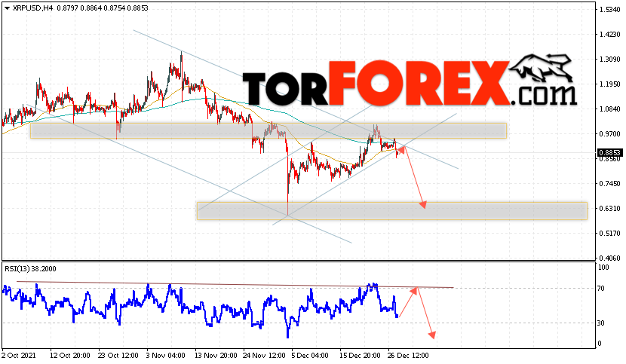Click RSI scale value 0

tap(600, 344)
